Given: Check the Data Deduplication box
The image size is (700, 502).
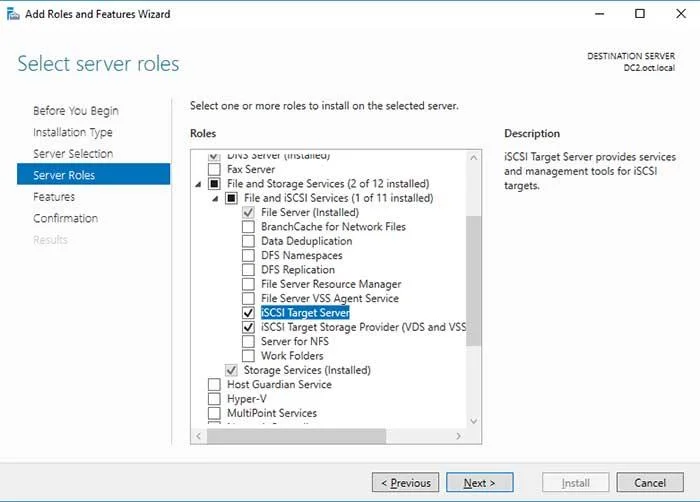Looking at the screenshot, I should (x=248, y=241).
